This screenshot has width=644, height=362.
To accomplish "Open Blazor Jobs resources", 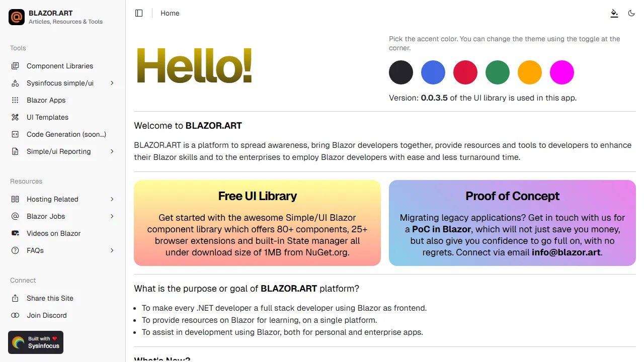I will click(x=45, y=216).
